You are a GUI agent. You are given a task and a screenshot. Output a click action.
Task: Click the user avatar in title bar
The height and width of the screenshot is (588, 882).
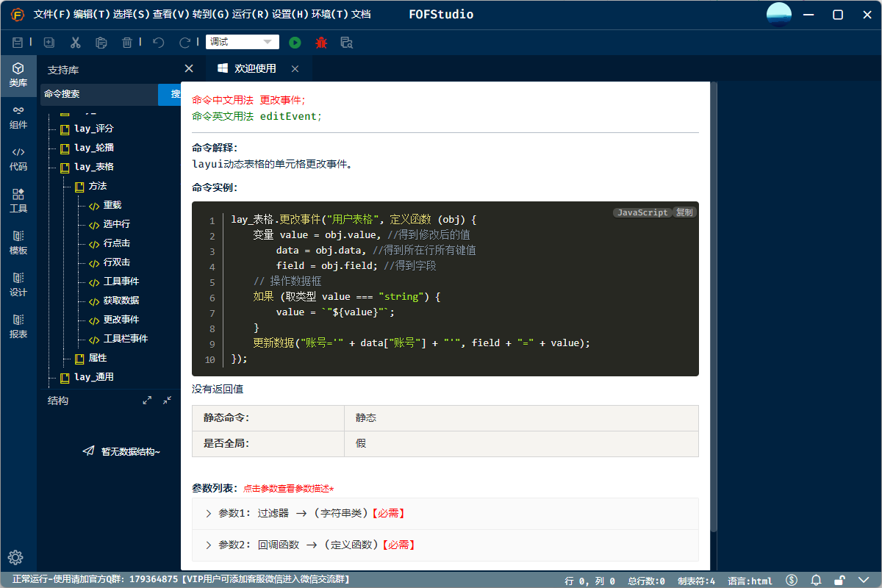coord(779,15)
